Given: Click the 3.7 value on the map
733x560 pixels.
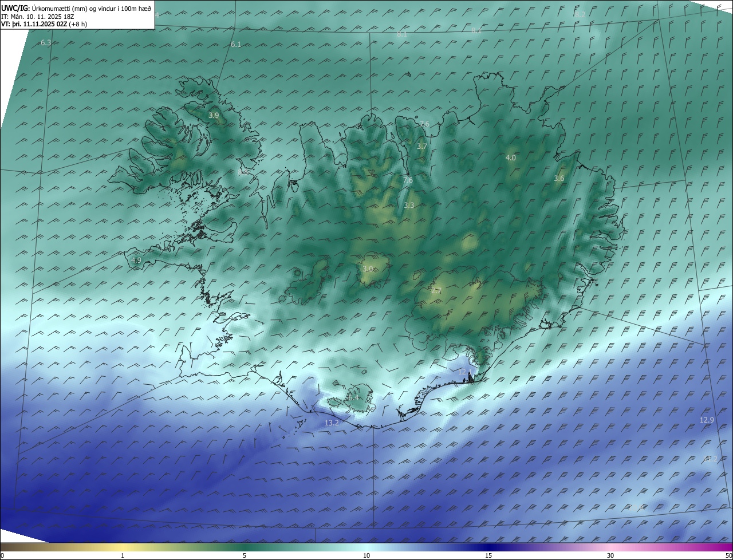Looking at the screenshot, I should [x=422, y=147].
